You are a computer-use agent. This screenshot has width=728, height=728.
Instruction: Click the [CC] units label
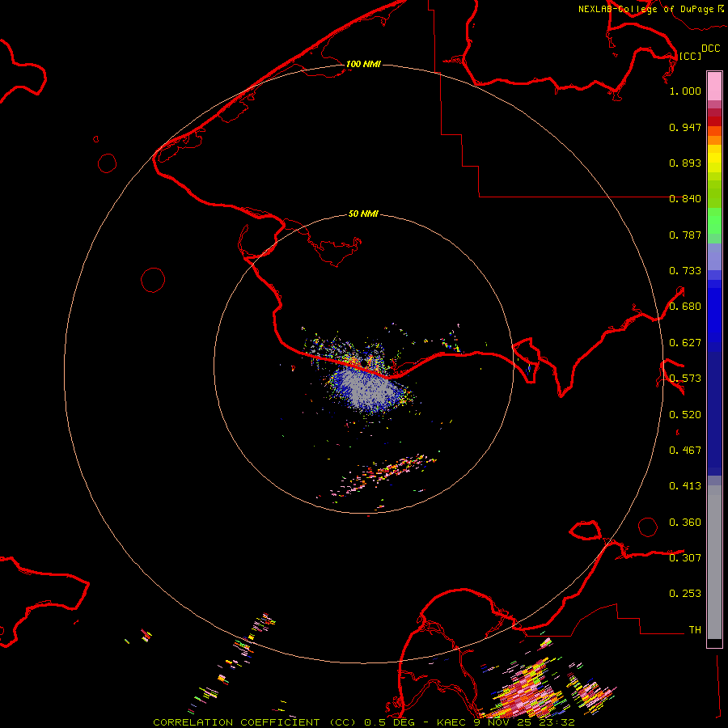[690, 56]
